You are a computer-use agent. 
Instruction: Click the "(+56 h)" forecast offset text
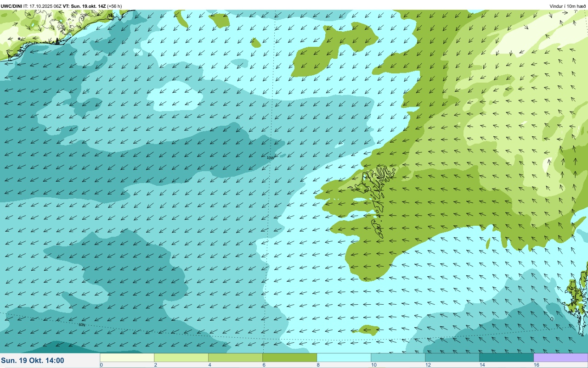[x=114, y=6]
